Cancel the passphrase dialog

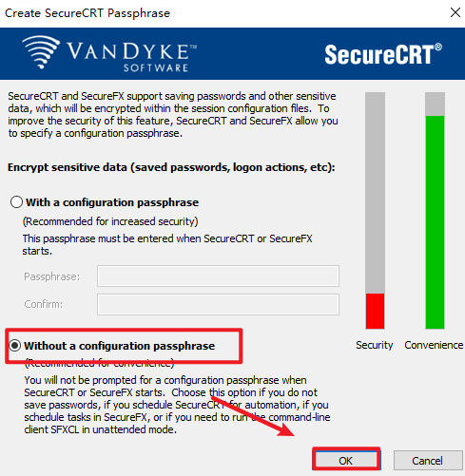click(x=428, y=461)
